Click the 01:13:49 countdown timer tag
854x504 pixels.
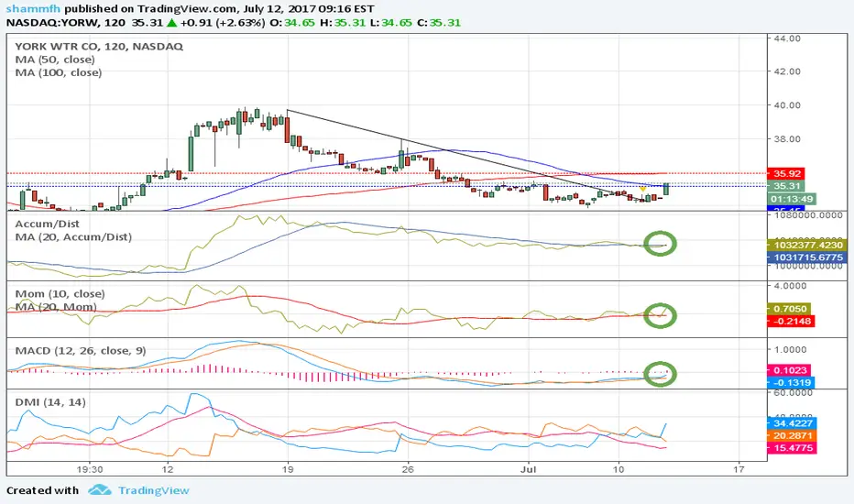tap(792, 200)
